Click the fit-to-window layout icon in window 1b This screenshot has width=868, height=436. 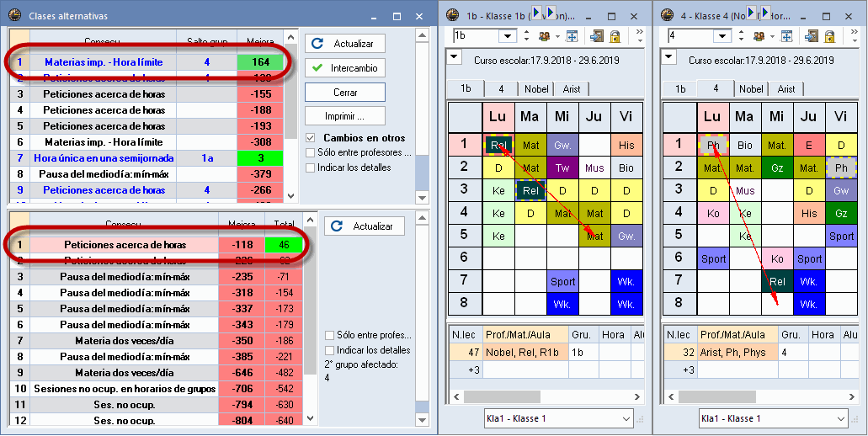572,36
